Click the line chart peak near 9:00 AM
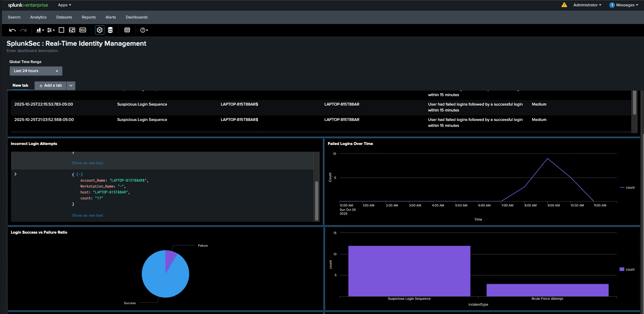This screenshot has width=644, height=314. click(547, 158)
